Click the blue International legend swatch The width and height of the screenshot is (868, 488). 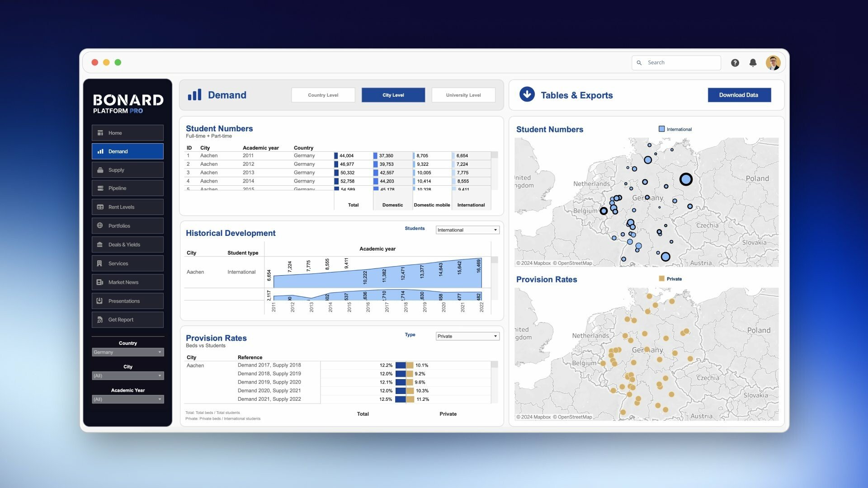click(662, 129)
